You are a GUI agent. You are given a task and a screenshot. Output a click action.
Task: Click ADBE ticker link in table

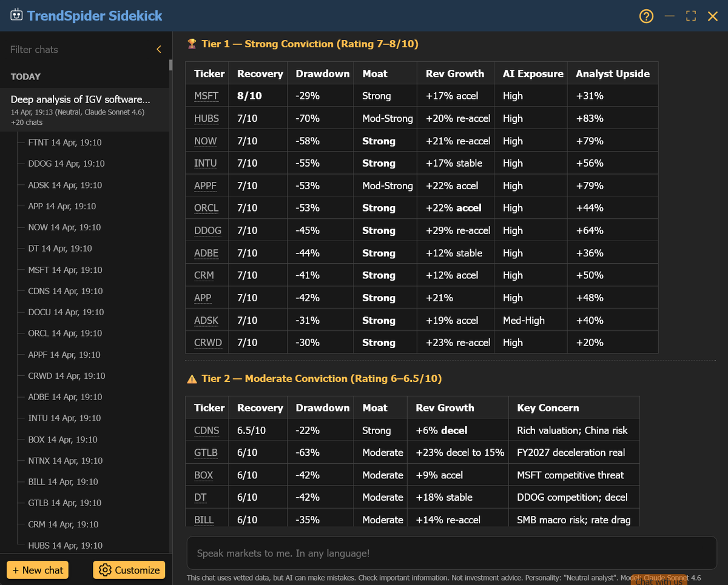(206, 253)
